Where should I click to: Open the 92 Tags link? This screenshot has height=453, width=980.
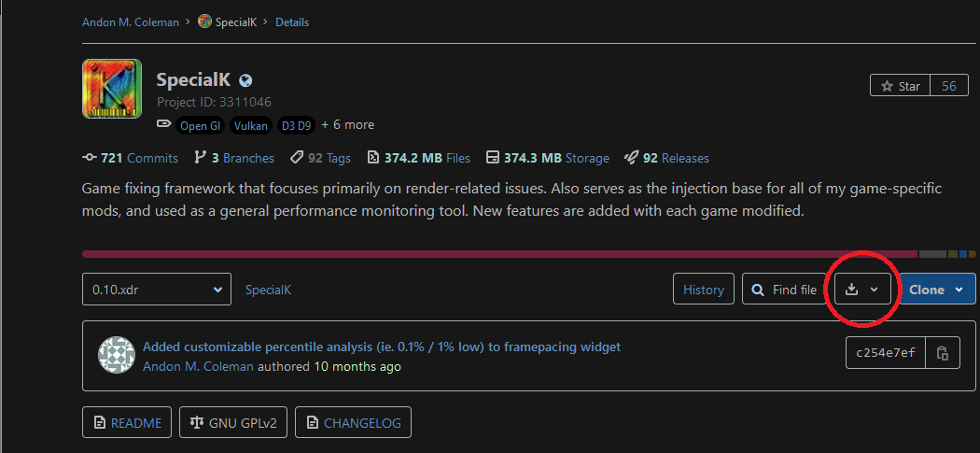pyautogui.click(x=320, y=158)
